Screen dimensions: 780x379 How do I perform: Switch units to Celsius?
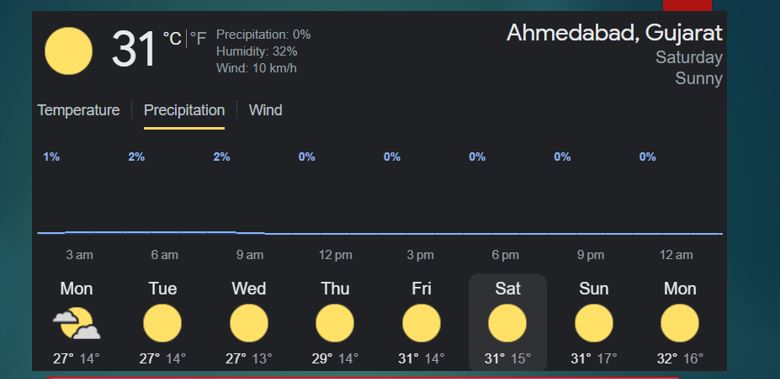(172, 39)
